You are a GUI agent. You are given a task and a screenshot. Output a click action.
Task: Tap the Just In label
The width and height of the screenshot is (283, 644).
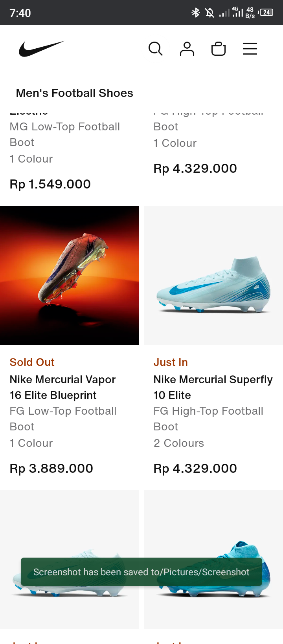click(x=171, y=362)
